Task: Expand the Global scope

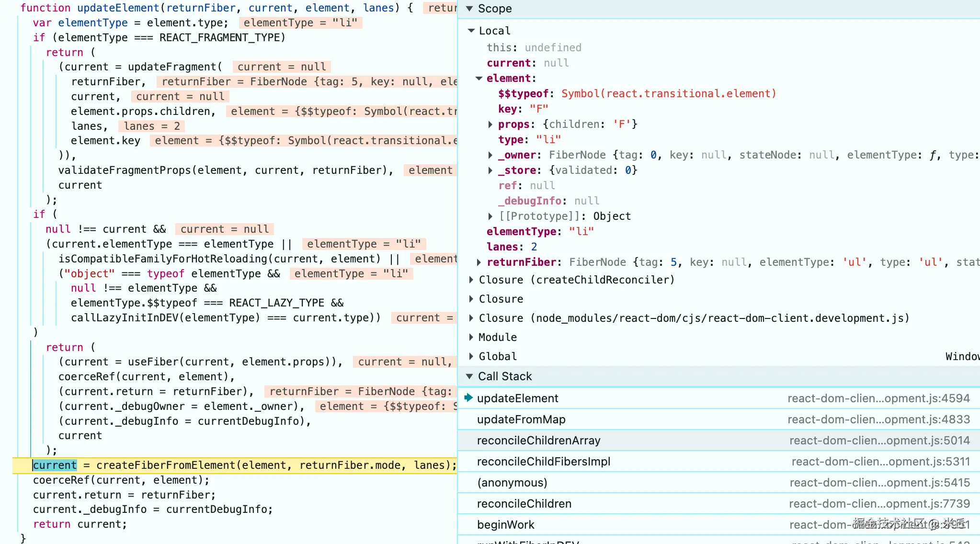Action: click(x=471, y=356)
